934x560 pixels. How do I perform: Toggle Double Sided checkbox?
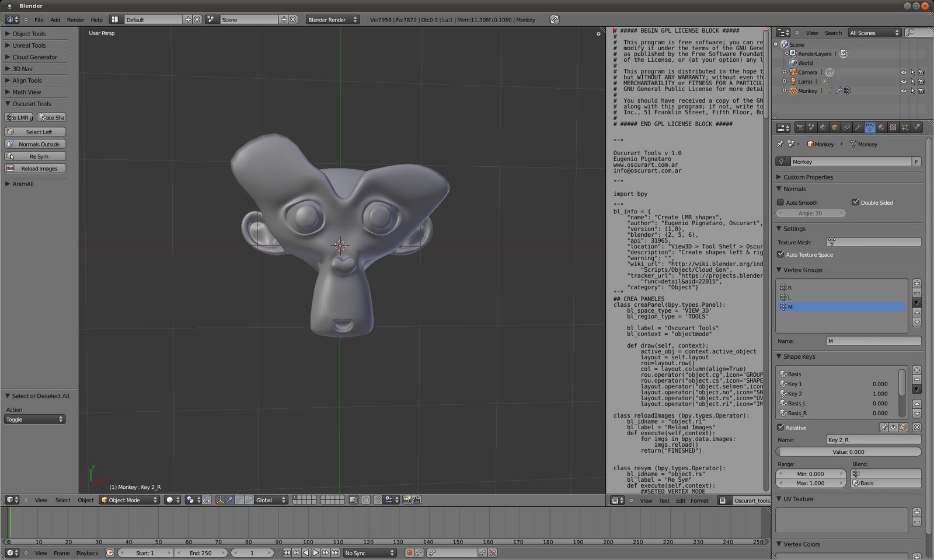pos(855,202)
